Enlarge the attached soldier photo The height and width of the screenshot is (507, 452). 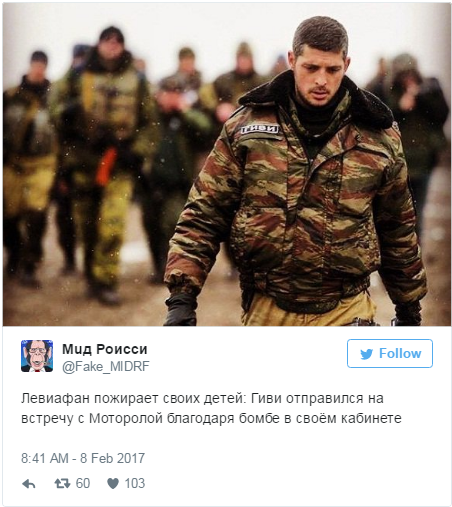tap(227, 165)
